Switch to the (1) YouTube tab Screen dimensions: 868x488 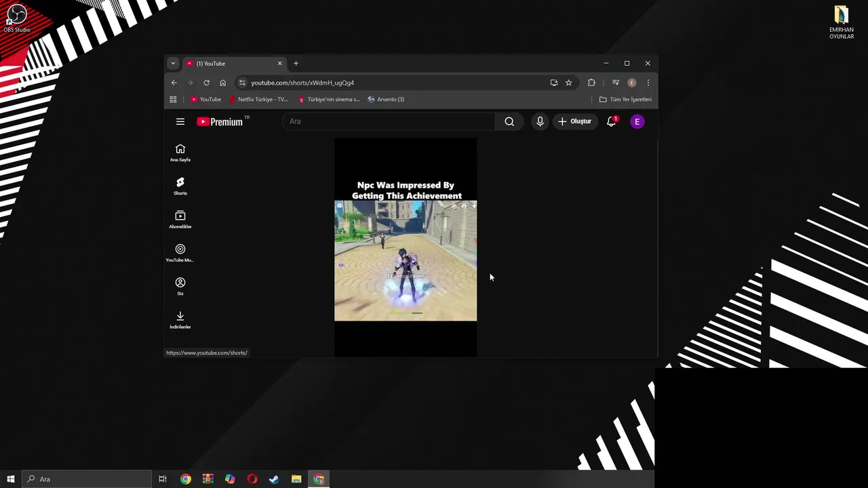[234, 63]
